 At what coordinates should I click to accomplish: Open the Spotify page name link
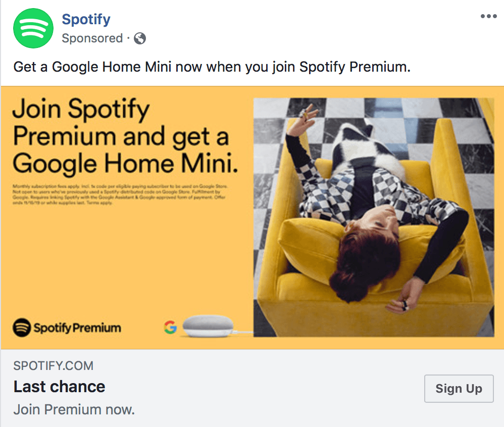(86, 20)
